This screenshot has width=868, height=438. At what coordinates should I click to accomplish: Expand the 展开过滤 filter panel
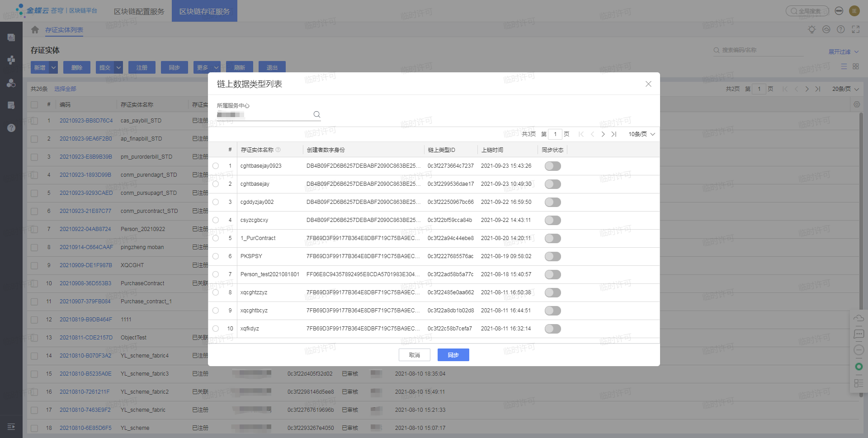pyautogui.click(x=843, y=52)
